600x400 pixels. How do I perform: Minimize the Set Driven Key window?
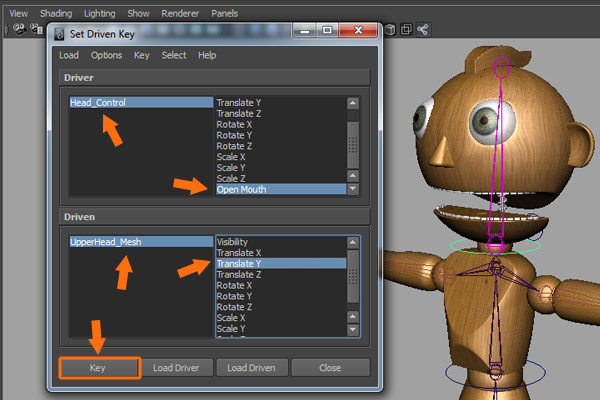click(304, 32)
